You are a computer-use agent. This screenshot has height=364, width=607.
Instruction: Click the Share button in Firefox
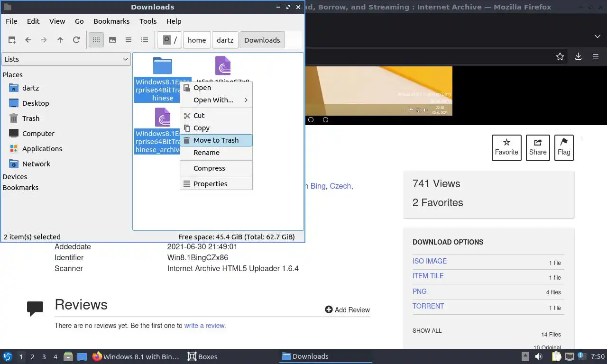click(x=538, y=147)
